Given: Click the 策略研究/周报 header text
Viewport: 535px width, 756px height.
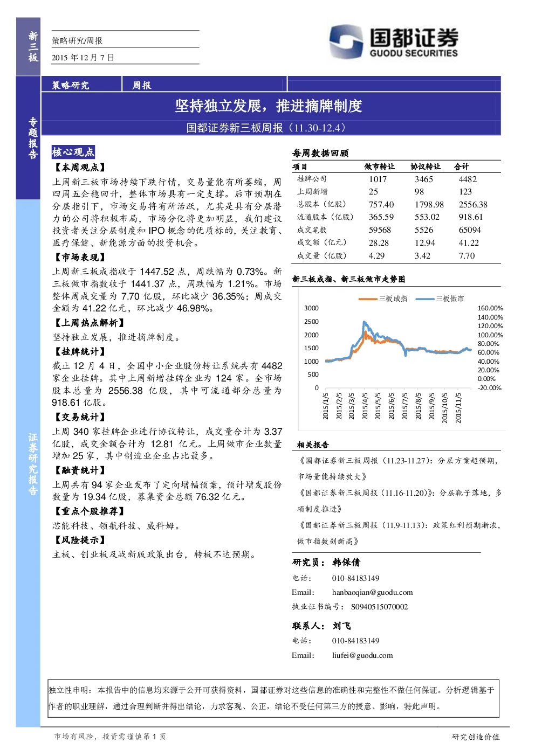Looking at the screenshot, I should [77, 40].
